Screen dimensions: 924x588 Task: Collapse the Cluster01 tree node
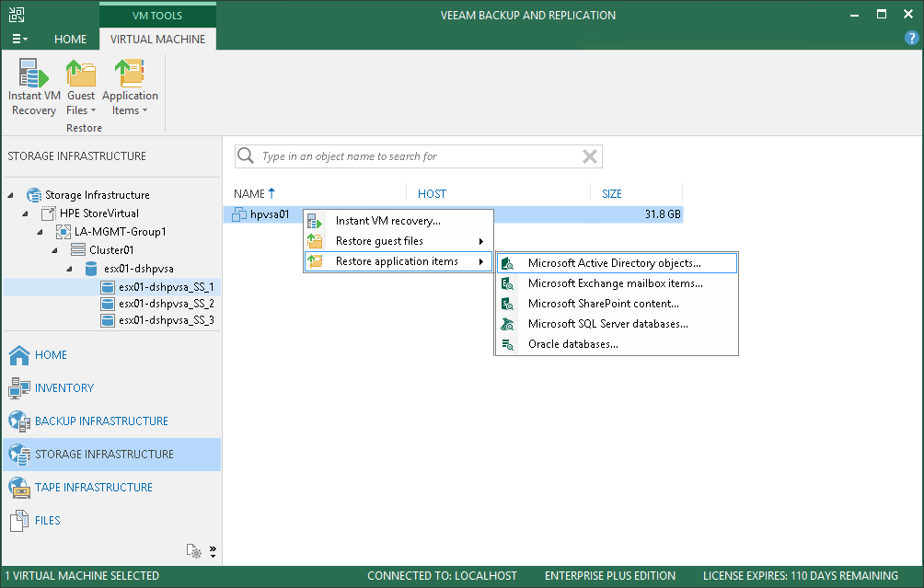(x=55, y=250)
